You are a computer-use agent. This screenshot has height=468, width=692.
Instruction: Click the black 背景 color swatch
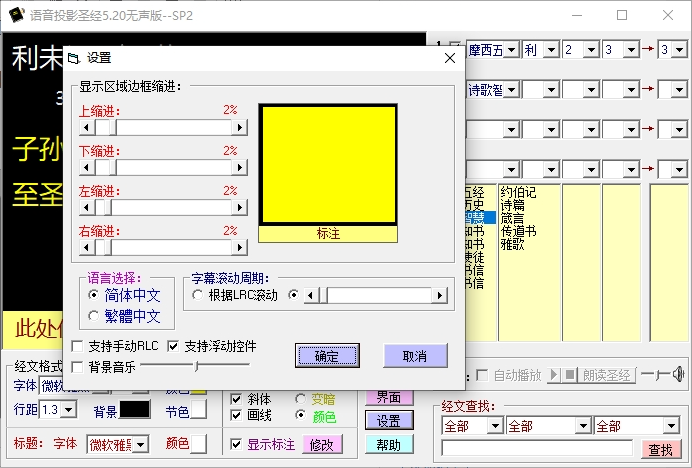click(x=135, y=410)
